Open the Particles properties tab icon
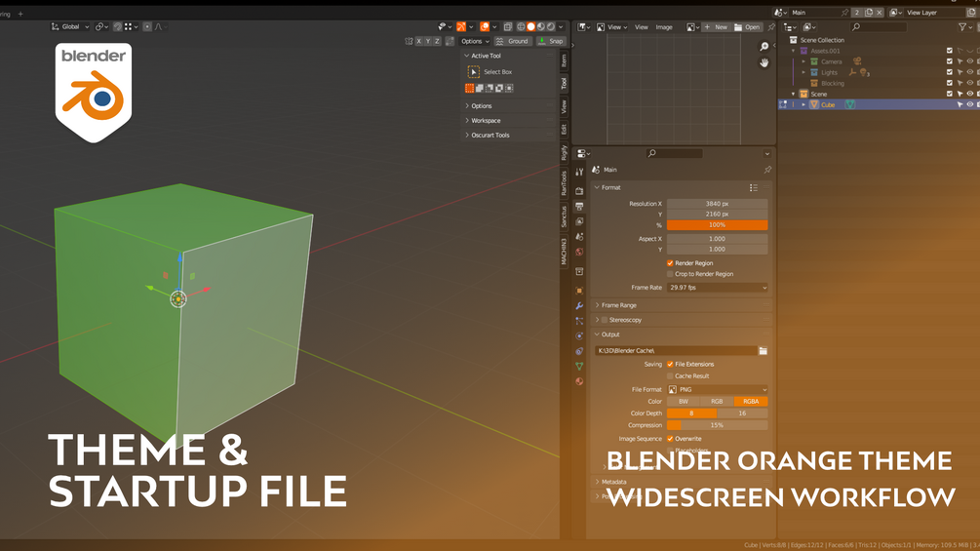 (579, 321)
